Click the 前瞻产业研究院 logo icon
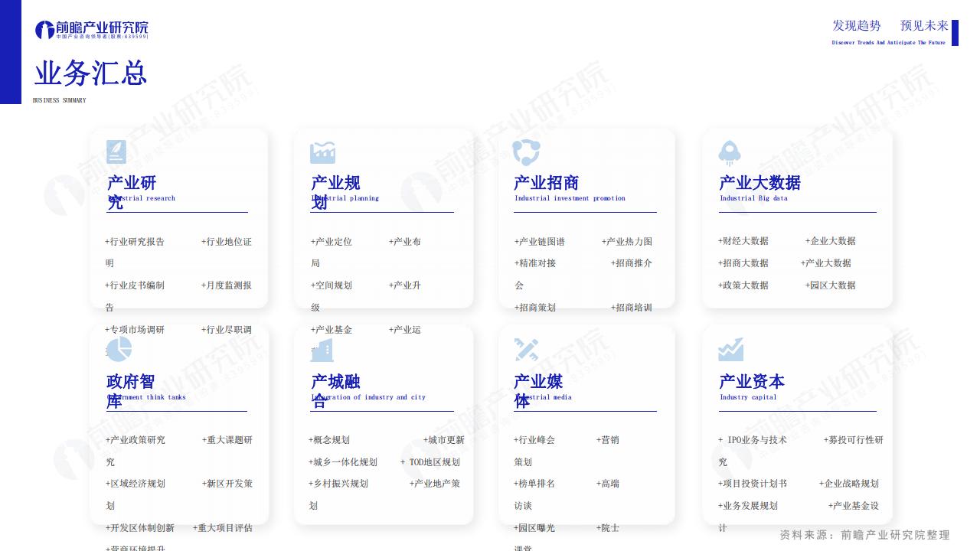Viewport: 980px width, 551px height. (44, 31)
